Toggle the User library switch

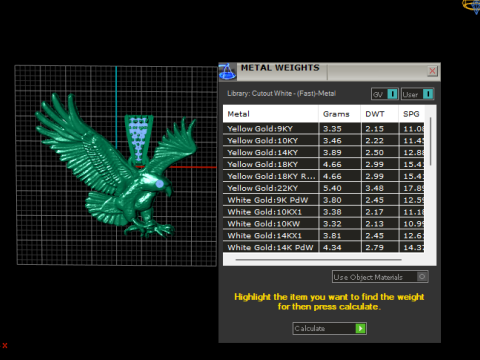click(x=417, y=94)
